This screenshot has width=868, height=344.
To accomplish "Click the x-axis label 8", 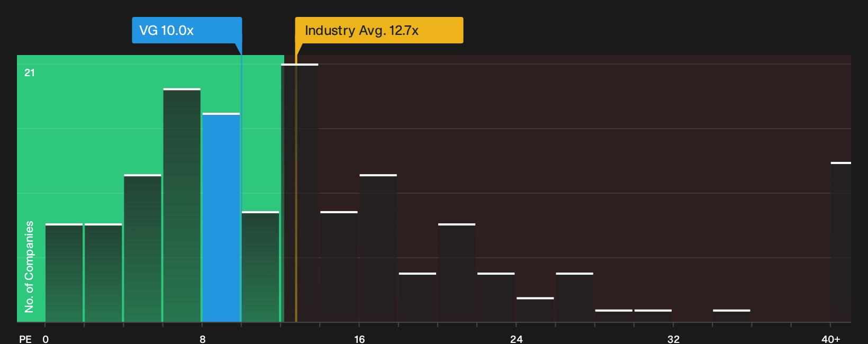I will click(x=203, y=339).
